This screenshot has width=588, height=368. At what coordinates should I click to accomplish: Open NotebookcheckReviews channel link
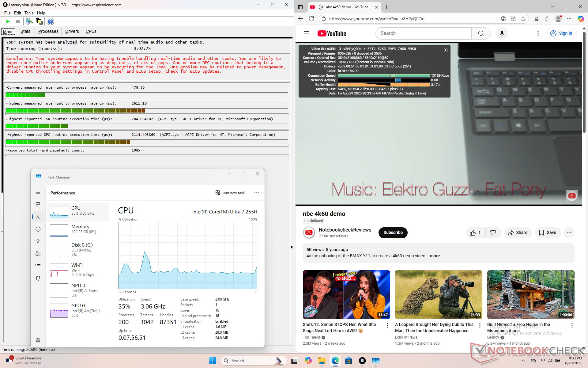[345, 230]
